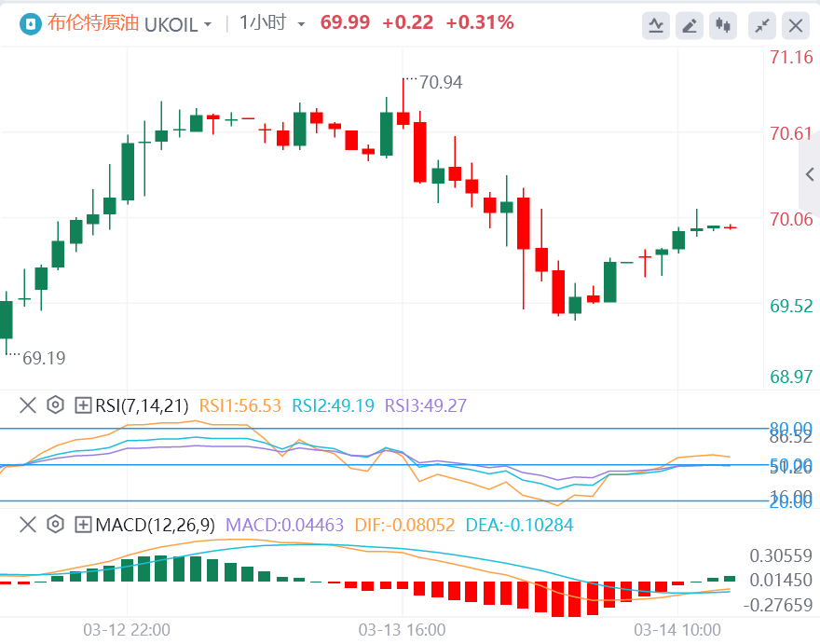
Task: Click the 03-13 16:00 time label
Action: point(403,629)
